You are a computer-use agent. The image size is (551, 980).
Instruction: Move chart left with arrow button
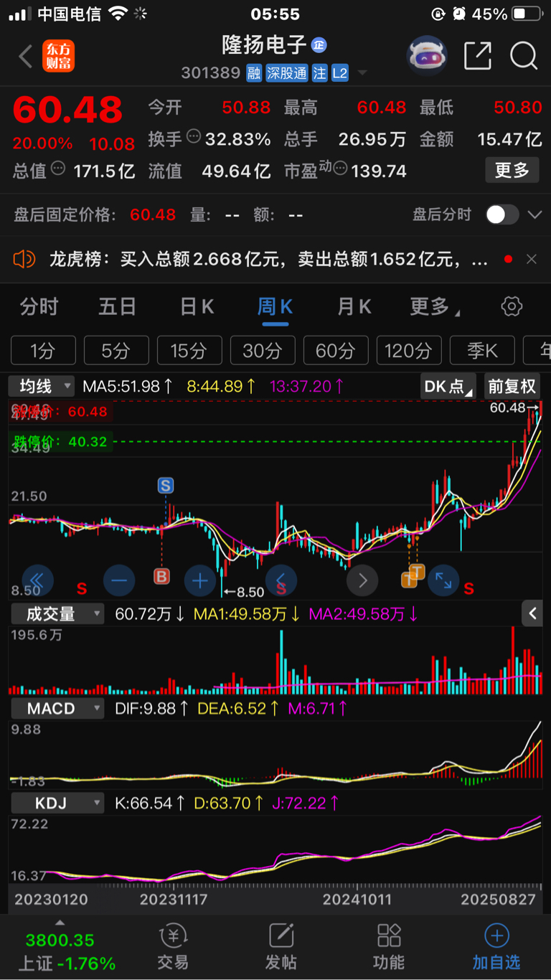click(281, 580)
